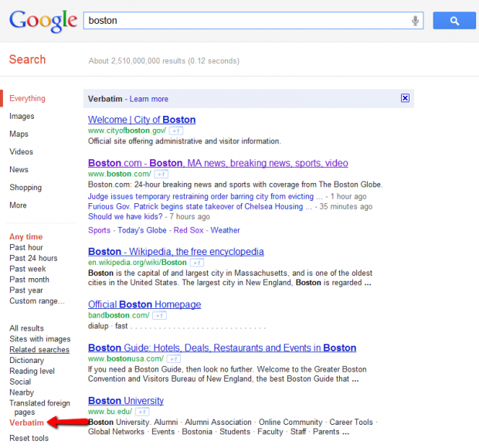Viewport: 479px width, 448px height.
Task: Click Reset tools
Action: tap(29, 438)
